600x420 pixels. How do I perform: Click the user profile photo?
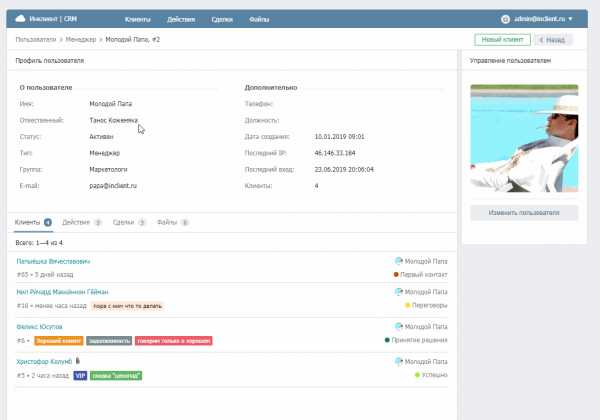click(524, 138)
